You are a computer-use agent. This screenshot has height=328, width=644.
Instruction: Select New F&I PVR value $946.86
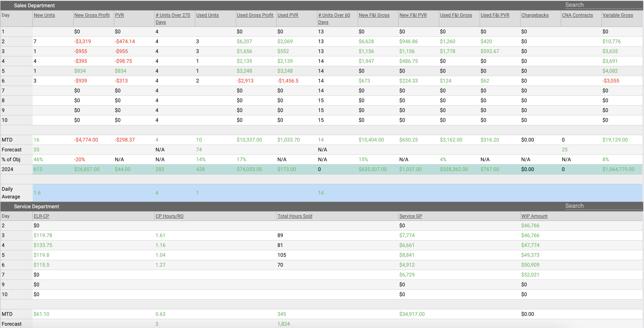pyautogui.click(x=408, y=41)
